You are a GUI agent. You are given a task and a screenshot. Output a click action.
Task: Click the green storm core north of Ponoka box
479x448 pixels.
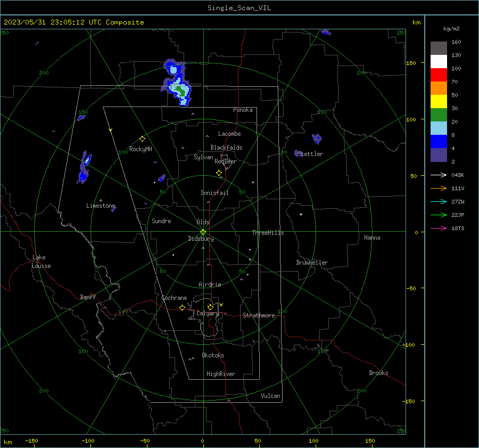[x=181, y=91]
